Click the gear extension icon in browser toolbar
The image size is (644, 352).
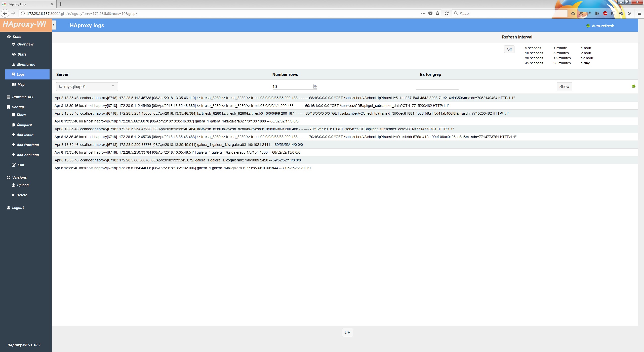(x=573, y=13)
